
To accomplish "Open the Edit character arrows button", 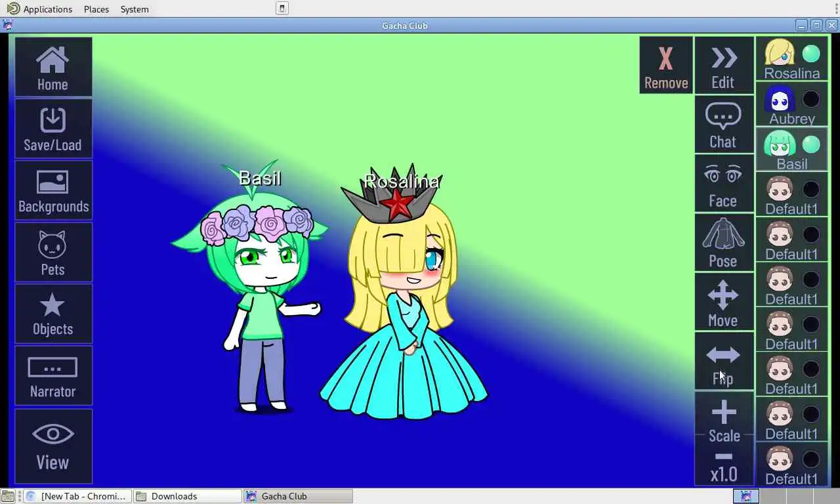I will tap(724, 65).
